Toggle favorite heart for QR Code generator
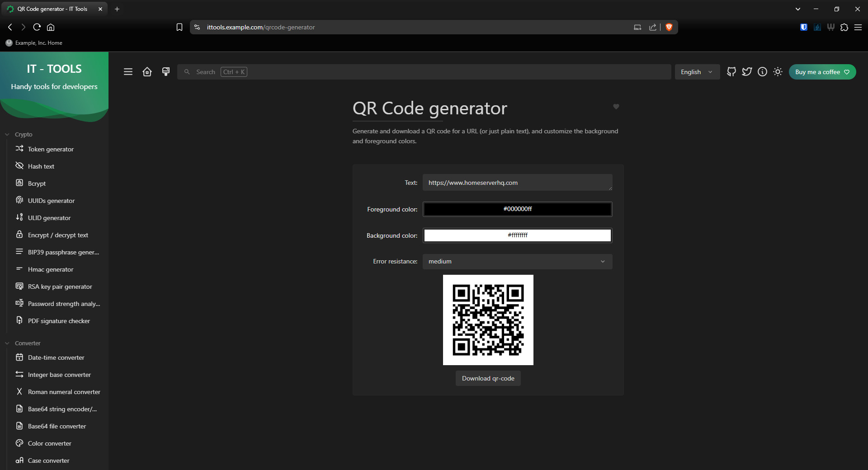Viewport: 868px width, 470px height. coord(616,107)
